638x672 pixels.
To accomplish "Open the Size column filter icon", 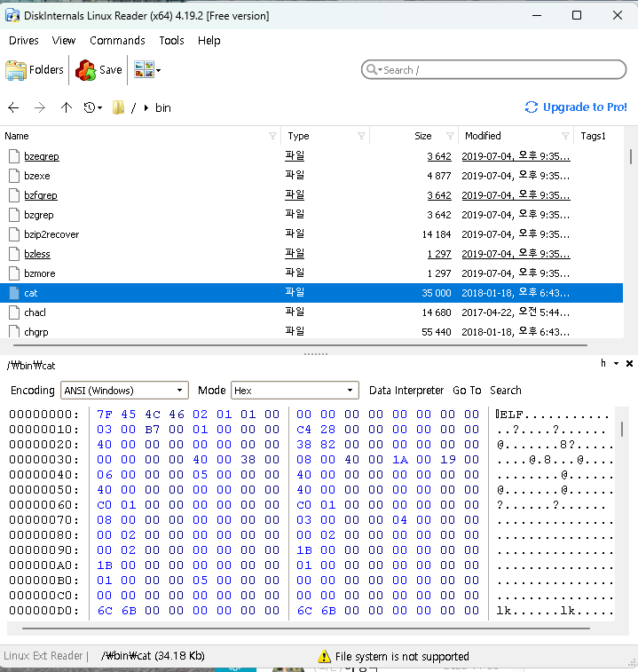I will (450, 136).
